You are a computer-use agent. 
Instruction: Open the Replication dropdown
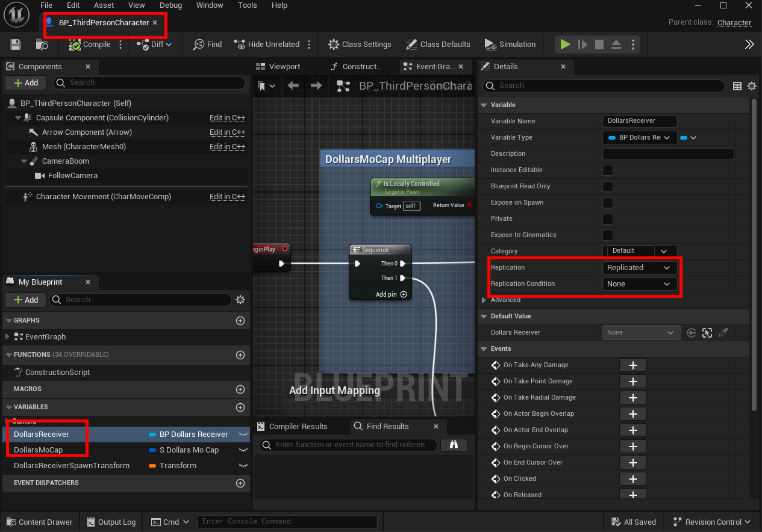(x=639, y=268)
